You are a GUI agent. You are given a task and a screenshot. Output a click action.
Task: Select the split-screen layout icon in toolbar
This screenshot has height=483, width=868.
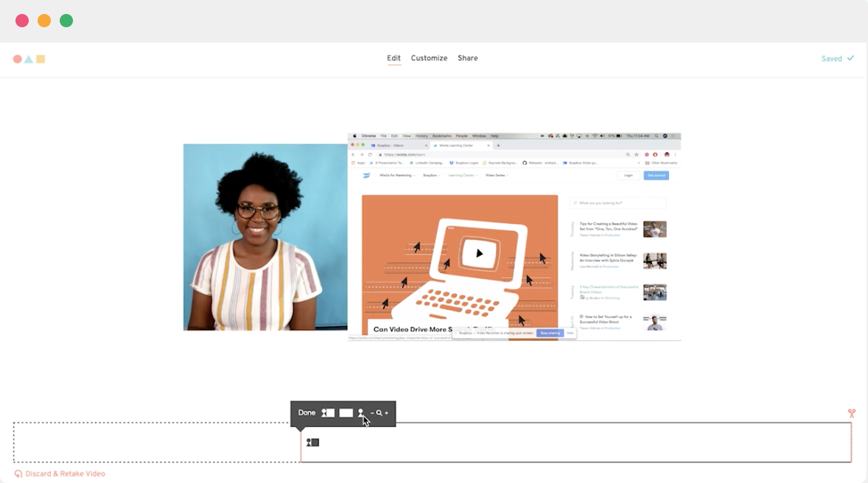coord(328,412)
